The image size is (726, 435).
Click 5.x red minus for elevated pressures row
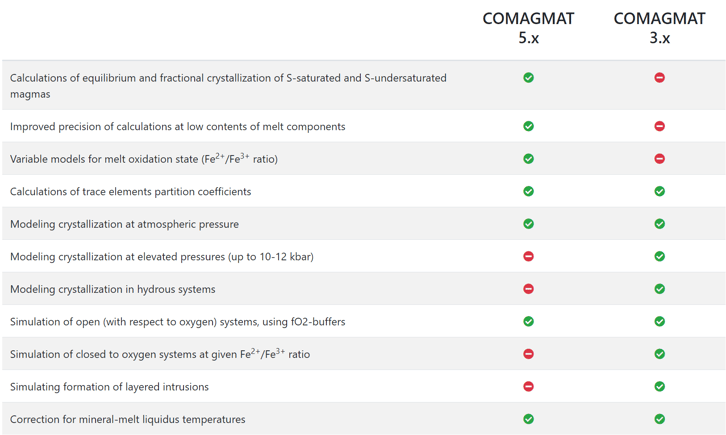(528, 256)
